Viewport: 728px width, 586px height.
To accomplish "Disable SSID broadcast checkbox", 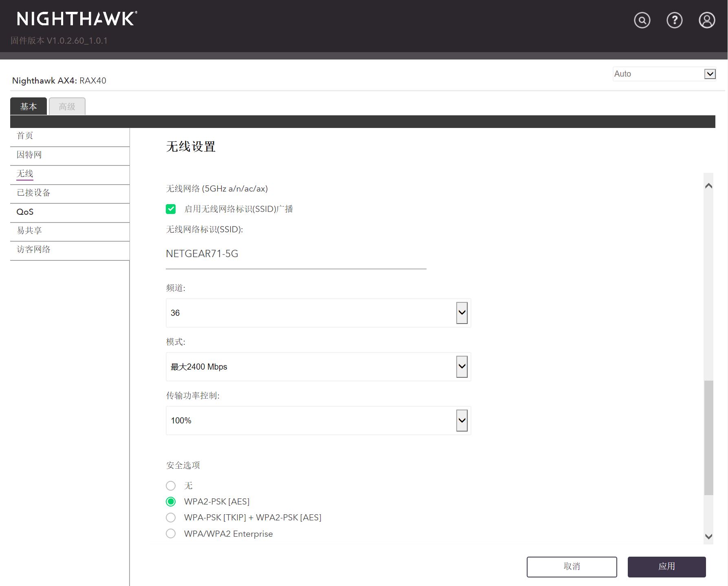I will point(171,209).
